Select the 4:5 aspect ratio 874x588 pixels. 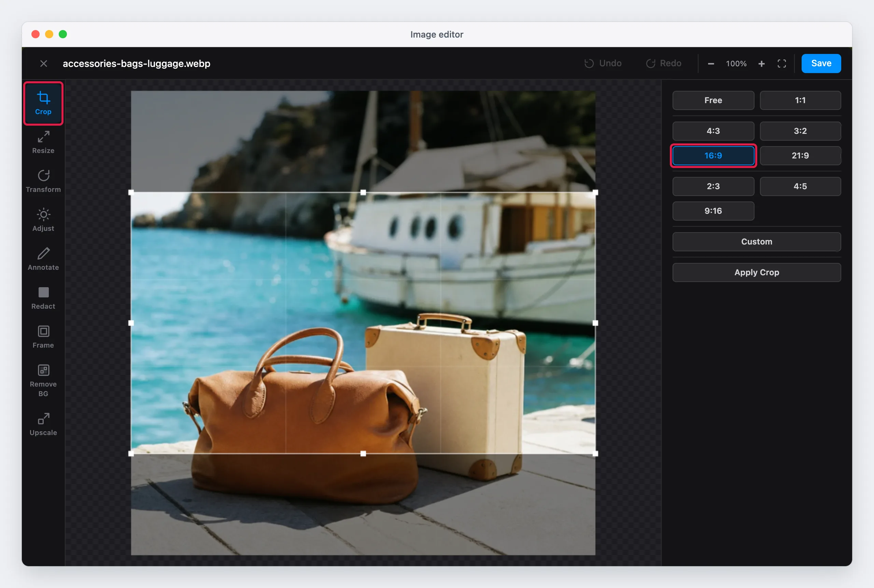(x=800, y=186)
